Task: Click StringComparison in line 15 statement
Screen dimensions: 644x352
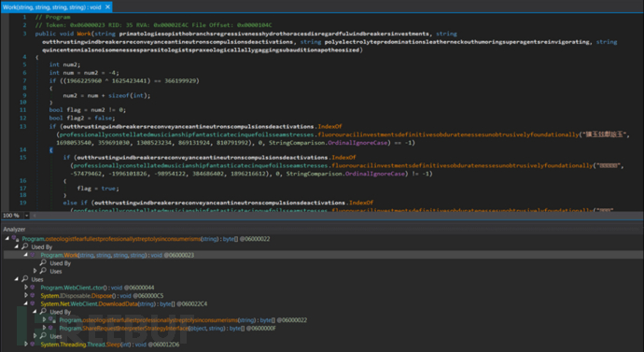Action: [314, 174]
